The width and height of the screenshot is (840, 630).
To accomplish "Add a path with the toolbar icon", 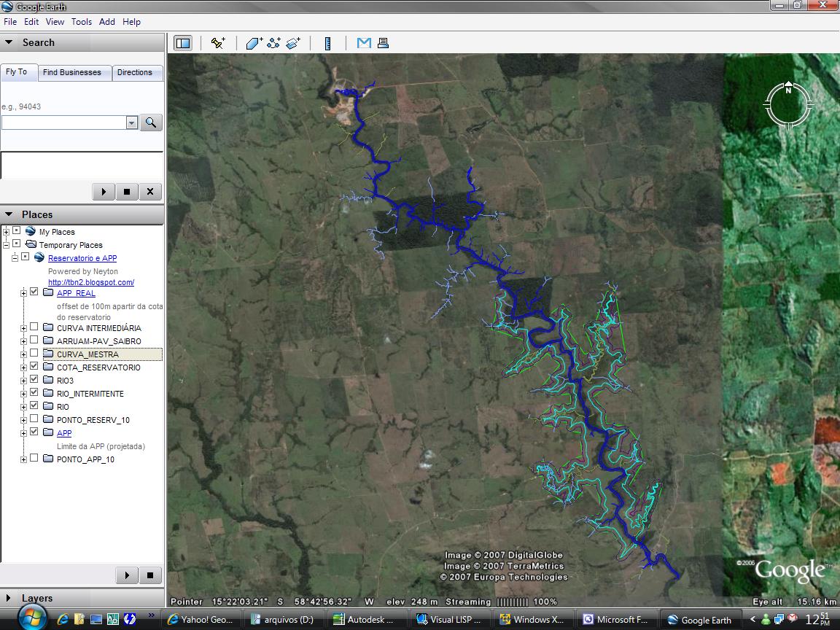I will coord(273,44).
